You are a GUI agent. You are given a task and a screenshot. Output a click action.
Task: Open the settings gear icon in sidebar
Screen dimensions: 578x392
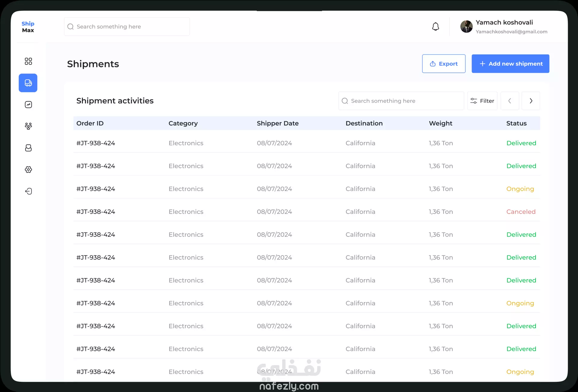coord(28,170)
